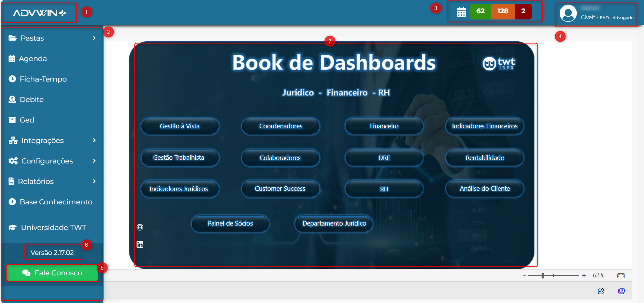This screenshot has height=303, width=644.
Task: Open the calendar icon in top bar
Action: (x=461, y=12)
